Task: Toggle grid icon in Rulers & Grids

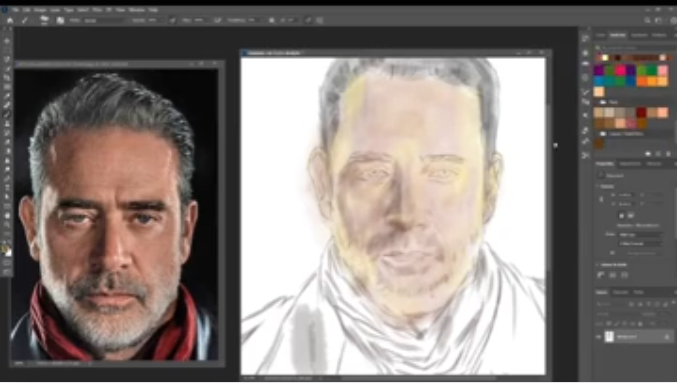Action: (613, 275)
